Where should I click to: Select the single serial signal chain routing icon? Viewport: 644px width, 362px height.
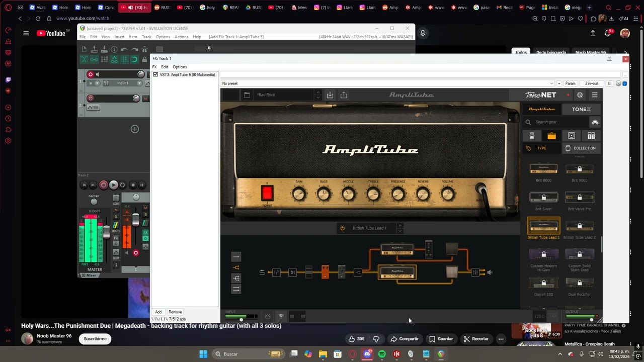point(236,257)
